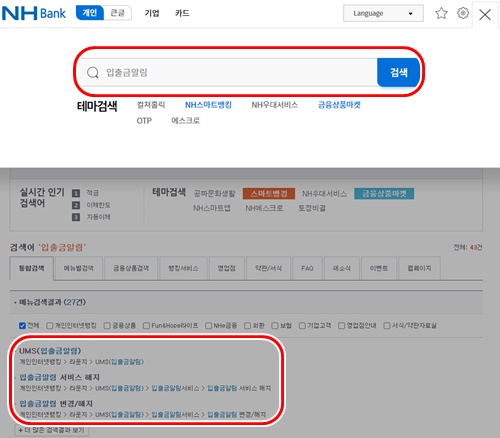Click NH에스크로 theme link
The width and height of the screenshot is (500, 438).
click(x=264, y=208)
